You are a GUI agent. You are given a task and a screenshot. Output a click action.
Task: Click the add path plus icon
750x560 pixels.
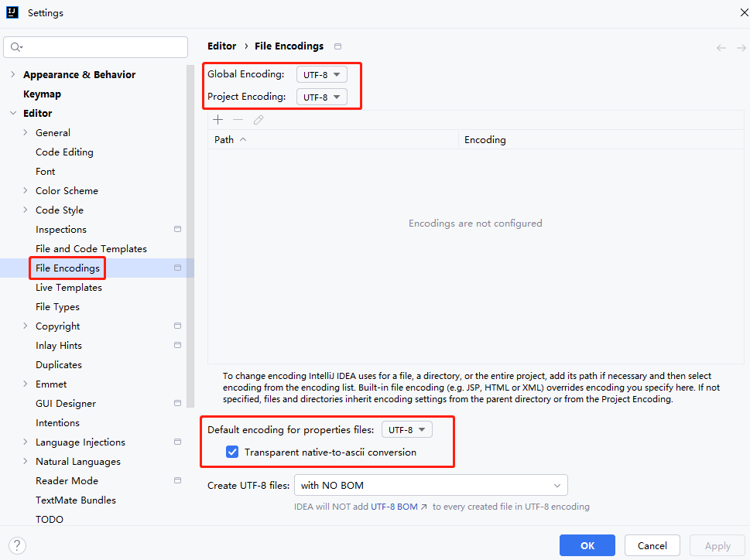coord(218,120)
